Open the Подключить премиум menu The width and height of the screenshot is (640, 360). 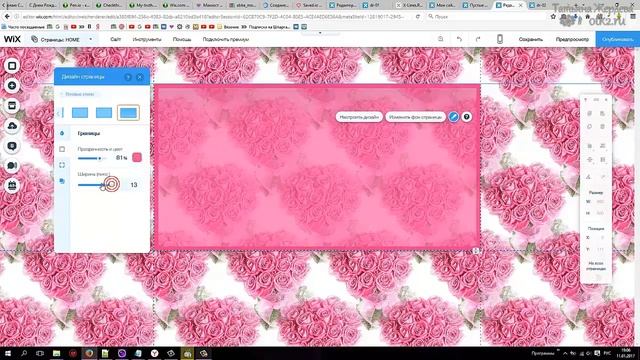226,40
